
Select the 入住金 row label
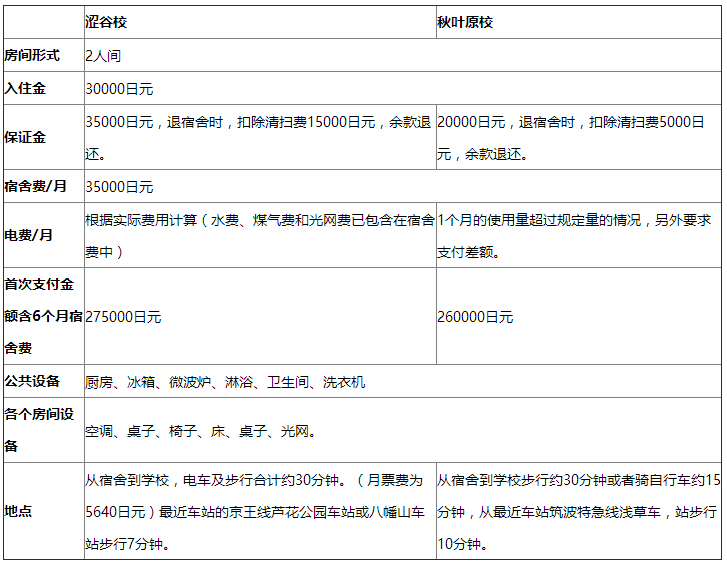coord(25,88)
